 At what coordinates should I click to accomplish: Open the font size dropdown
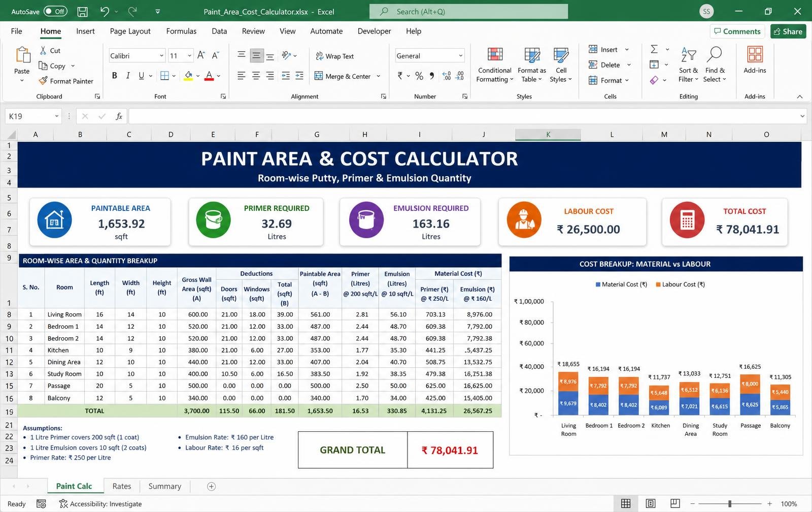[x=189, y=56]
